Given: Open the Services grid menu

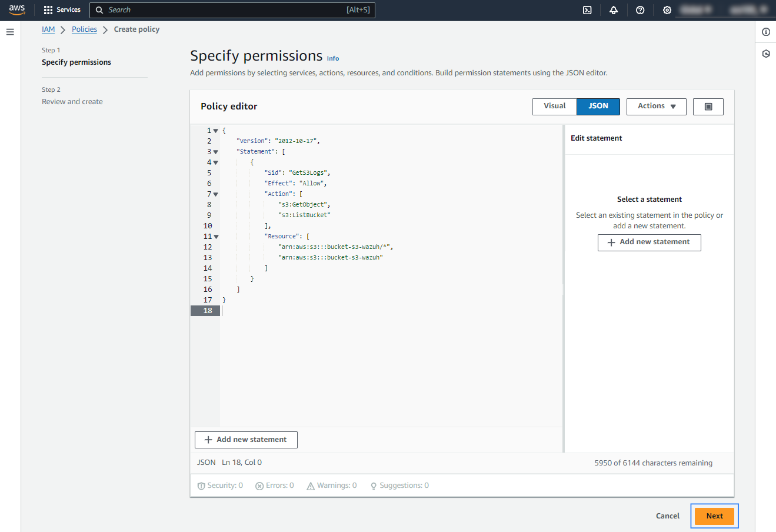Looking at the screenshot, I should [x=62, y=10].
